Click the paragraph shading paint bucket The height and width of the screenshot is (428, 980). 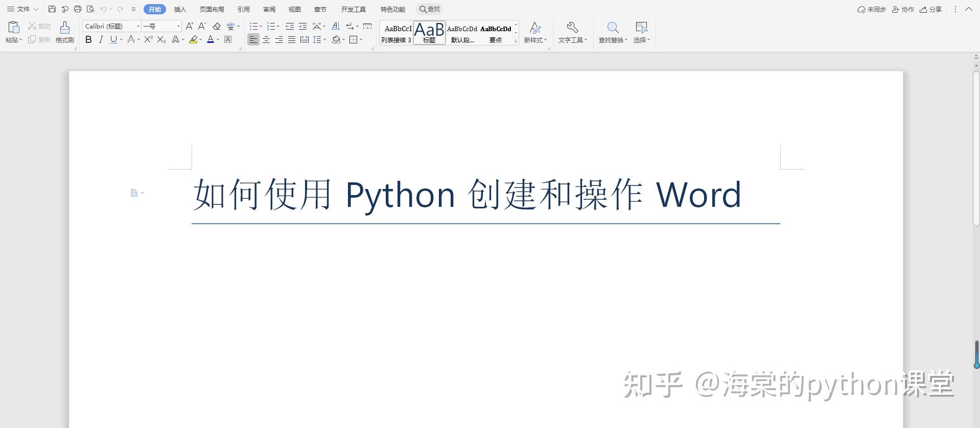pos(336,39)
